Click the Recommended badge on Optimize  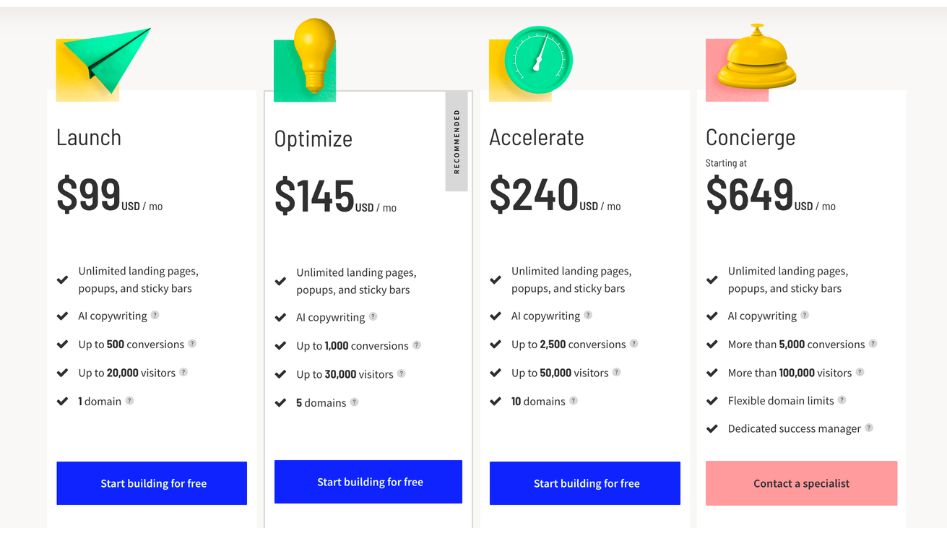457,141
